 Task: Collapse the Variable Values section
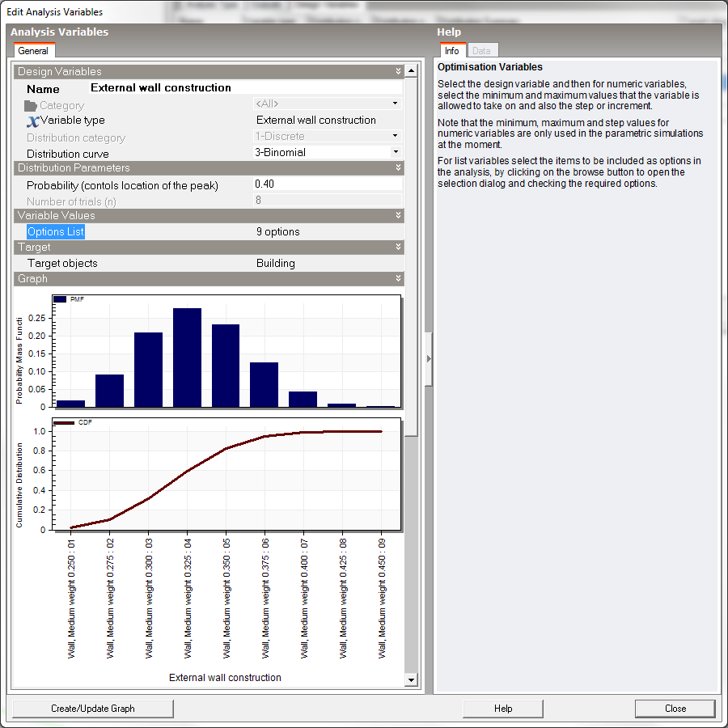click(x=398, y=216)
